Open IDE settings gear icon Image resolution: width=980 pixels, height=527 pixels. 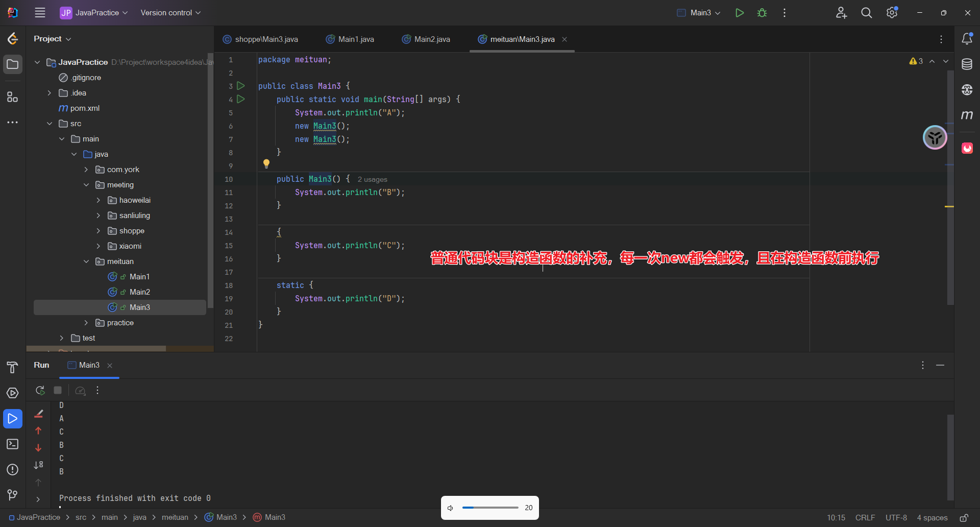point(892,13)
